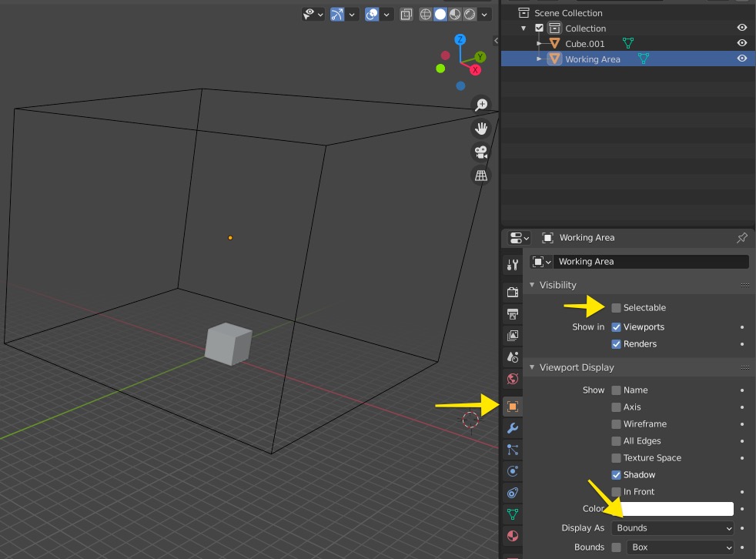
Task: Open the Object Constraints properties tab
Action: tap(513, 493)
